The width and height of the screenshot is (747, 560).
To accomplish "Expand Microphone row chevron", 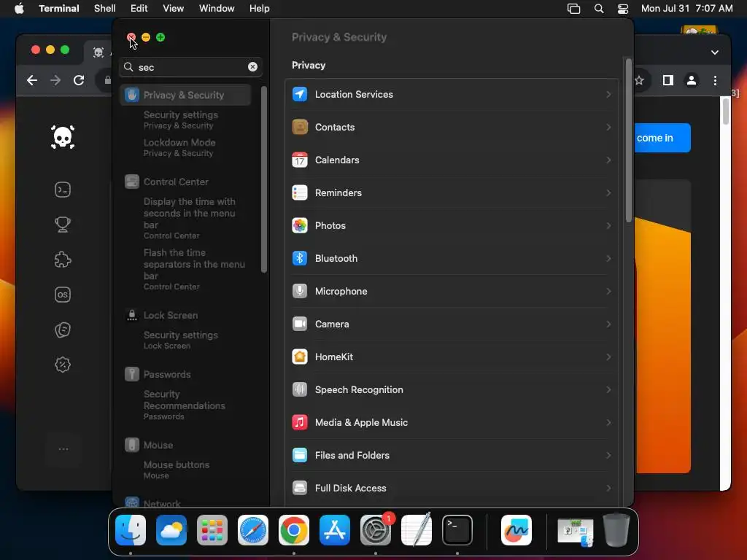I will point(608,292).
